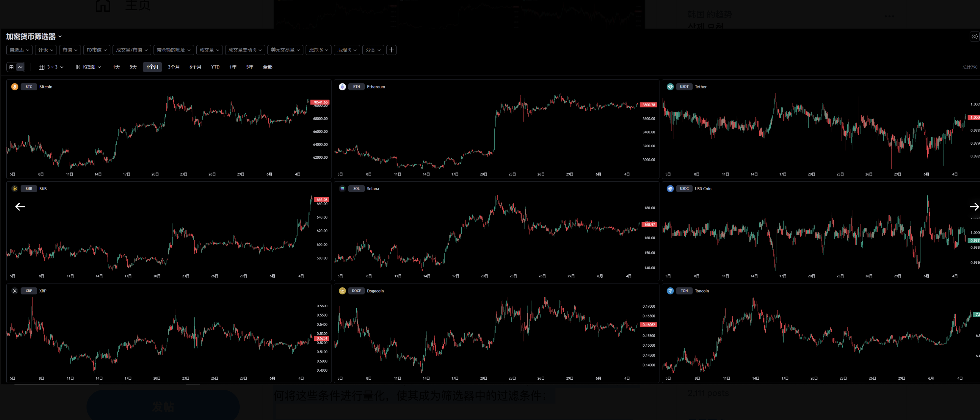Viewport: 980px width, 420px height.
Task: Click the BNB coin icon
Action: 14,189
